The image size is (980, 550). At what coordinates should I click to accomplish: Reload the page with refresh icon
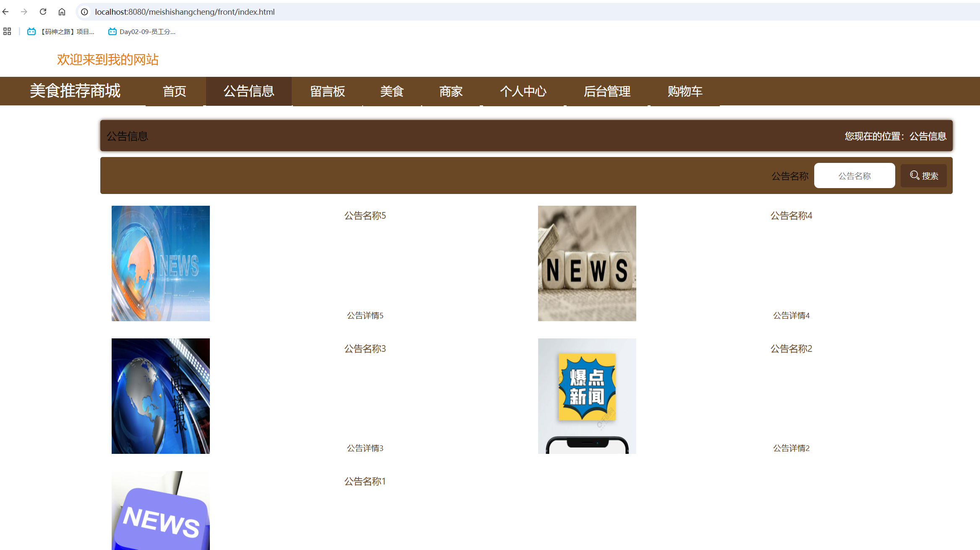point(43,12)
